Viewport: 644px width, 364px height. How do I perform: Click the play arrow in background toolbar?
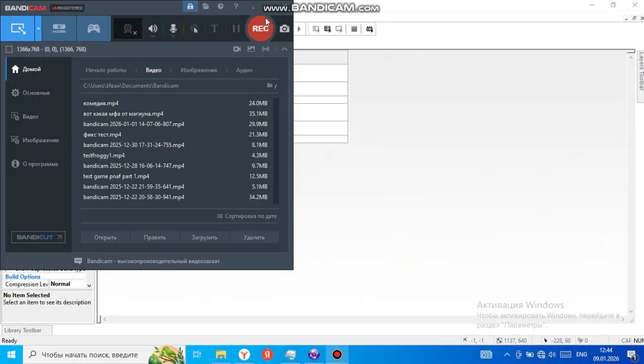tap(299, 29)
